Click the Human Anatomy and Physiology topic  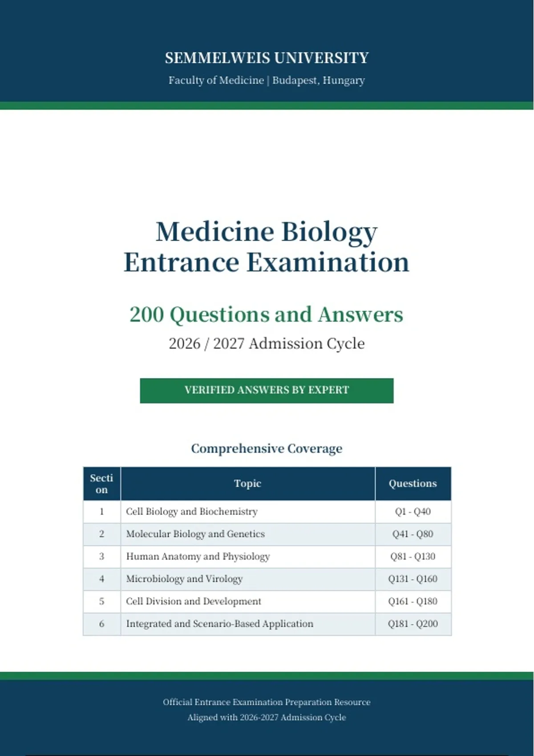tap(198, 556)
